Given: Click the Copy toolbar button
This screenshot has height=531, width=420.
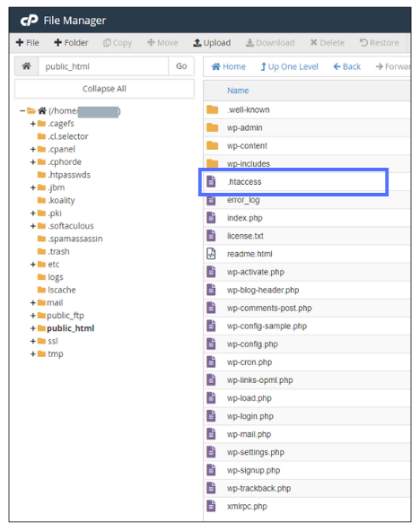Looking at the screenshot, I should point(118,43).
